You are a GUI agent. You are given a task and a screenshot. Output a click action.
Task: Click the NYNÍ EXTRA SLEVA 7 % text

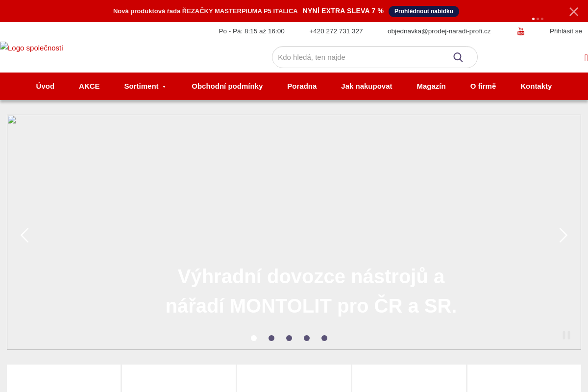tap(343, 11)
